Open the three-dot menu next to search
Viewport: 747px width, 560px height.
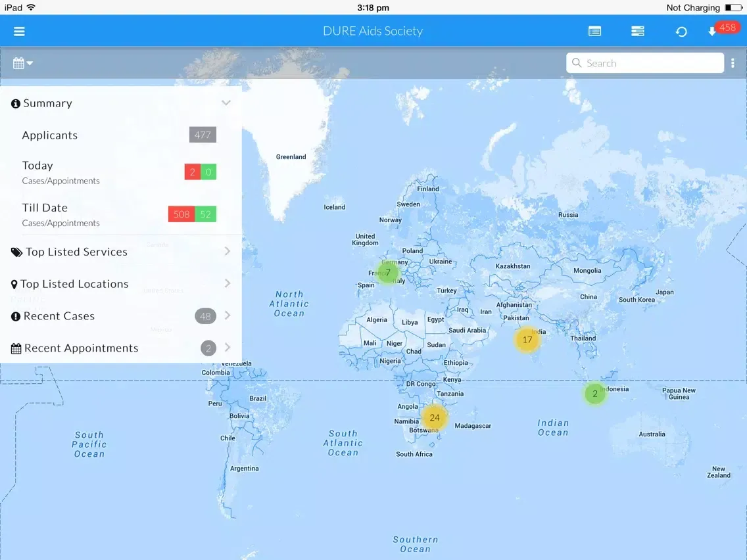point(733,62)
